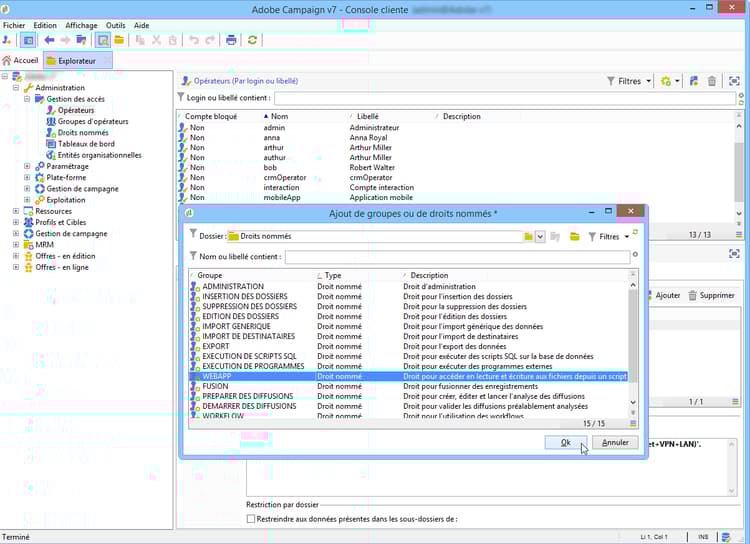The width and height of the screenshot is (750, 544).
Task: Click the Nom ou libellé search field
Action: [456, 257]
